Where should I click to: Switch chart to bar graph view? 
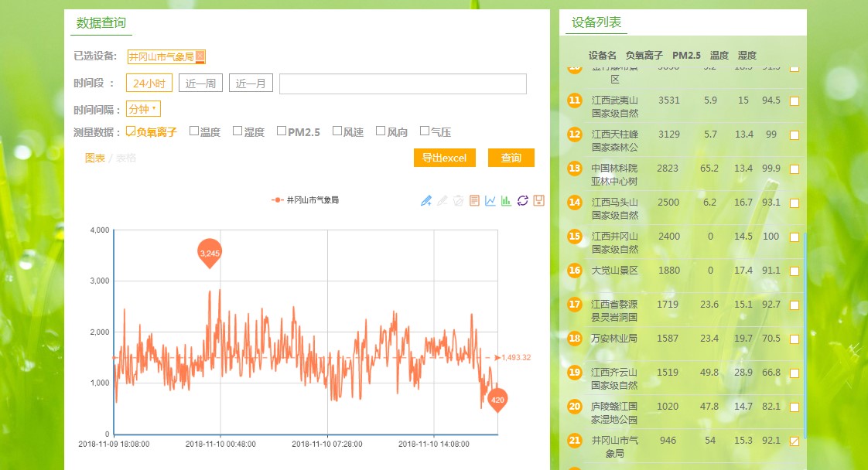pyautogui.click(x=506, y=201)
